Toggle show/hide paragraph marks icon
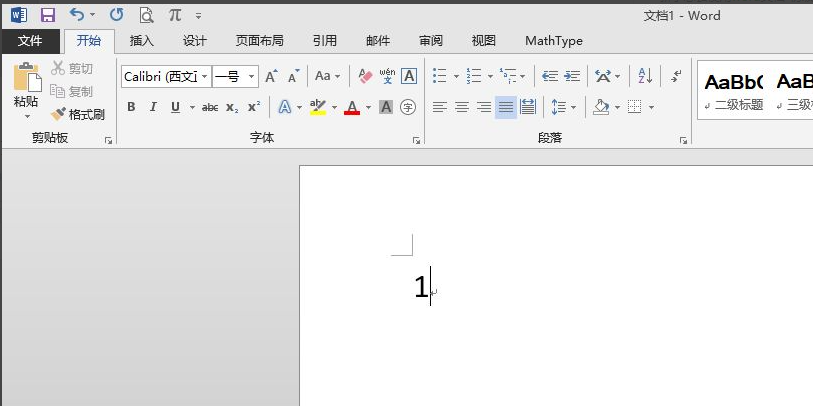Viewport: 813px width, 406px height. [x=676, y=76]
